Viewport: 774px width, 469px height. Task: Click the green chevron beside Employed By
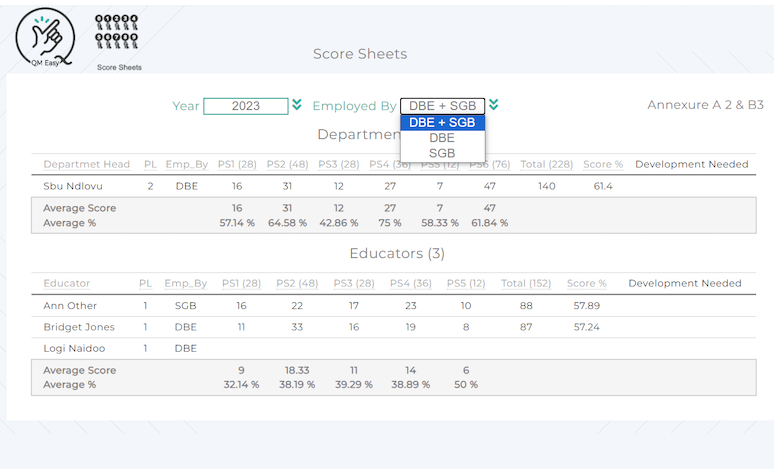pos(494,105)
